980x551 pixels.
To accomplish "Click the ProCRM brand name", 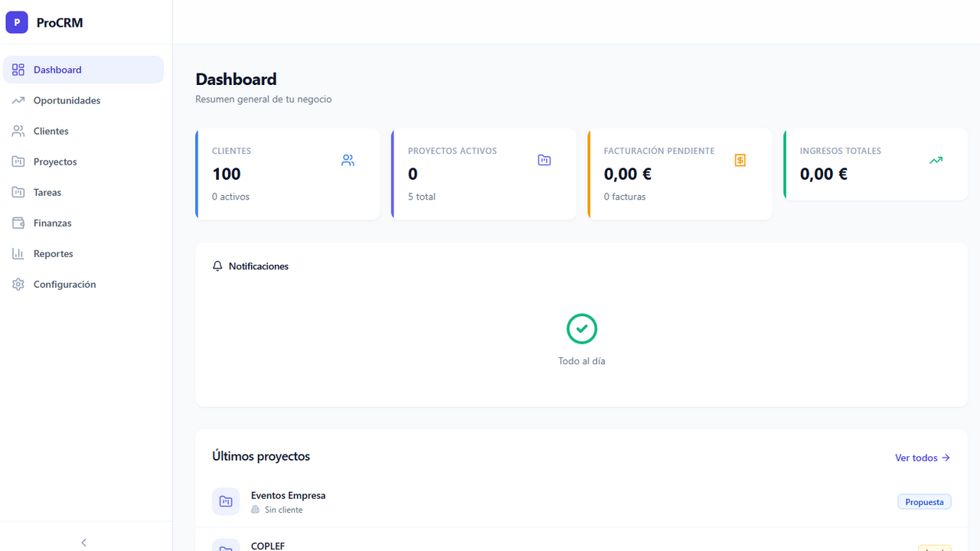I will click(x=60, y=23).
